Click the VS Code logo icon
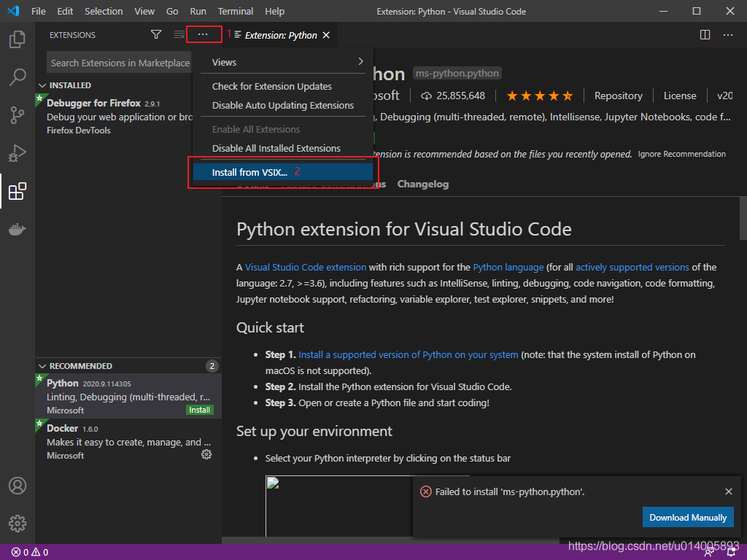The image size is (747, 560). (x=13, y=11)
